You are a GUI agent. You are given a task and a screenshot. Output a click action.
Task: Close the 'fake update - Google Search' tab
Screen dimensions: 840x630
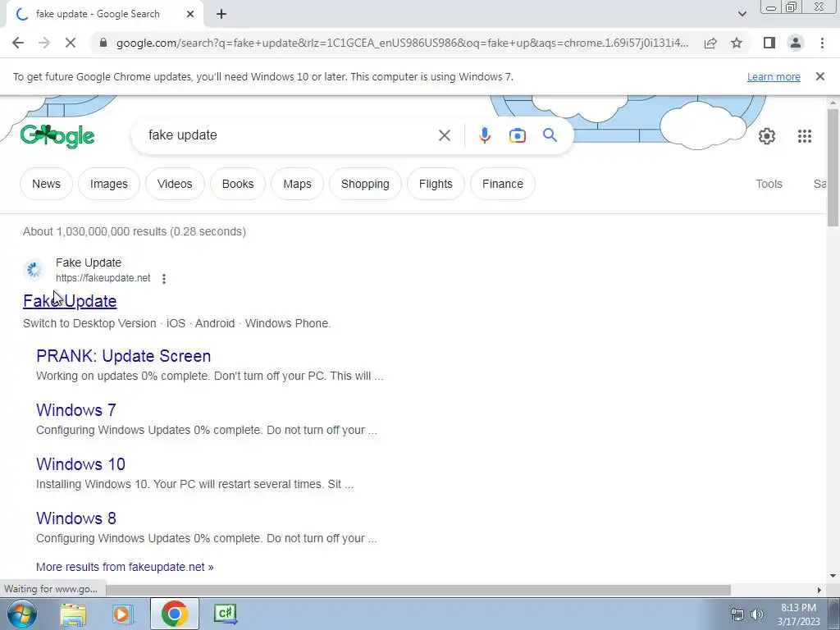190,15
